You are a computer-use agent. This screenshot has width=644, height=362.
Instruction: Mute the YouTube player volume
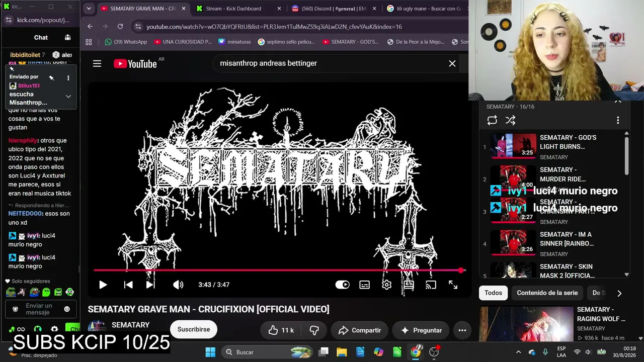[x=178, y=285]
